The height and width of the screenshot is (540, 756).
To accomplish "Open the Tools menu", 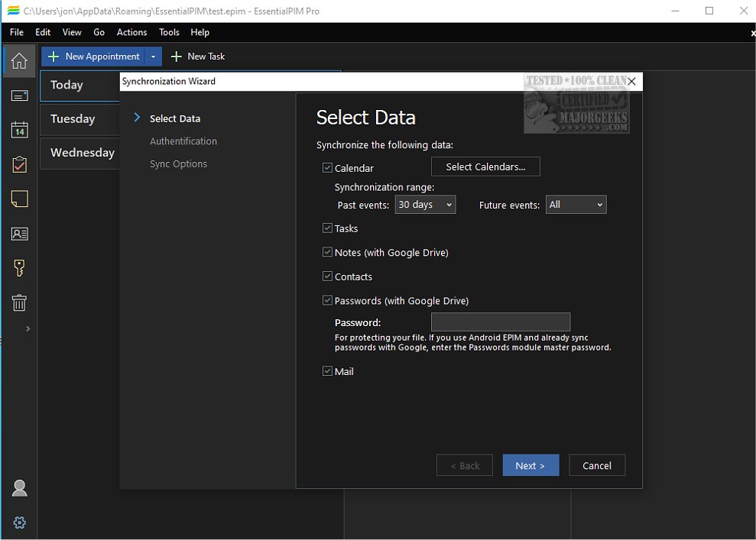I will pos(169,32).
